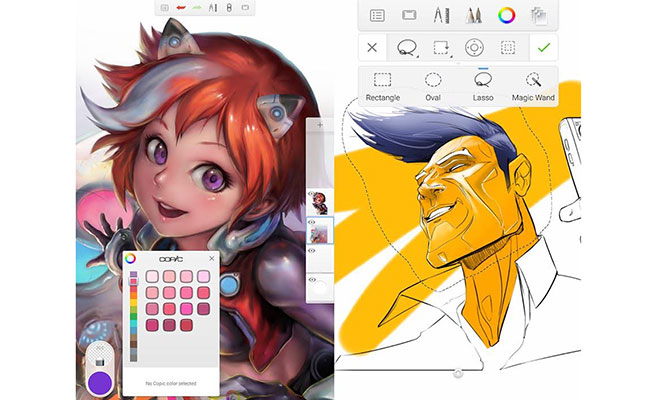650x400 pixels.
Task: Open the brush marker icon in left toolbar
Action: pyautogui.click(x=229, y=7)
